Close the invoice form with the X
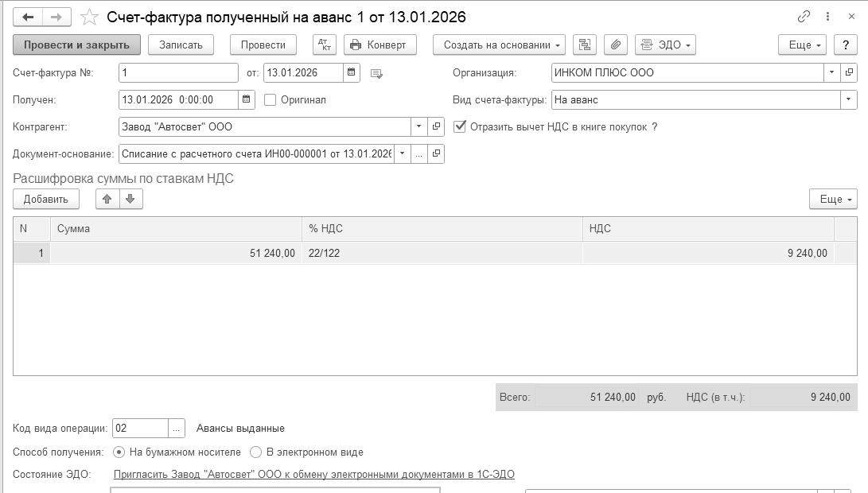This screenshot has width=868, height=493. pyautogui.click(x=851, y=17)
